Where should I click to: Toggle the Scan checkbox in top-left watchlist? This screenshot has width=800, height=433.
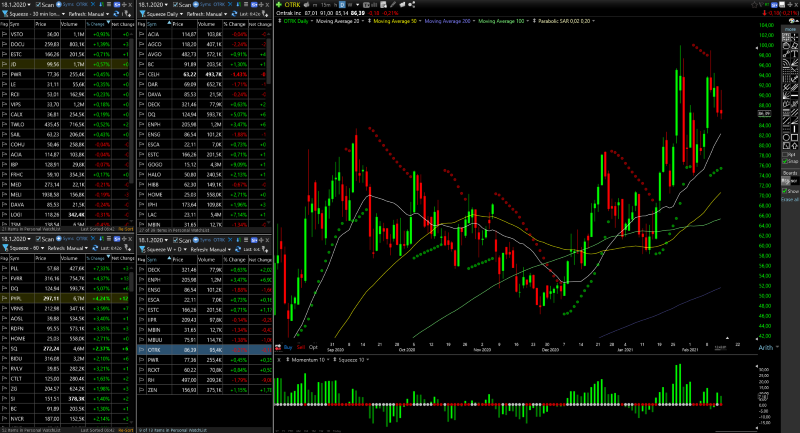(39, 5)
